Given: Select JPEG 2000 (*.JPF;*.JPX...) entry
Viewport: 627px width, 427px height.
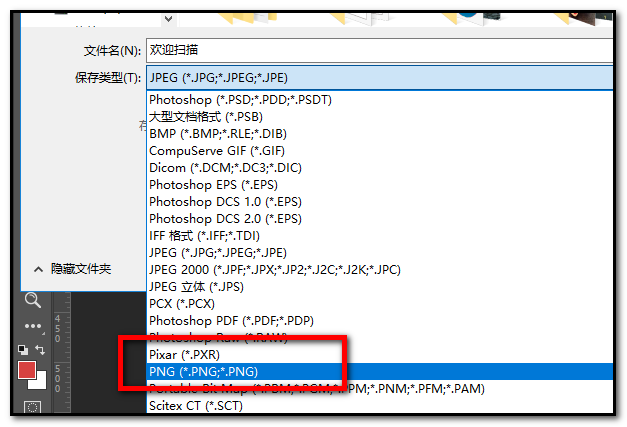Looking at the screenshot, I should 379,269.
